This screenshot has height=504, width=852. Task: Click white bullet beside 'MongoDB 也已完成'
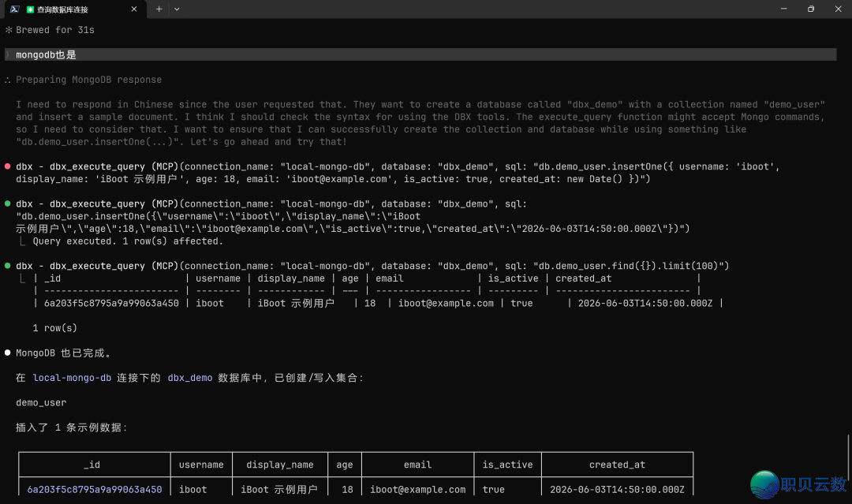coord(8,353)
